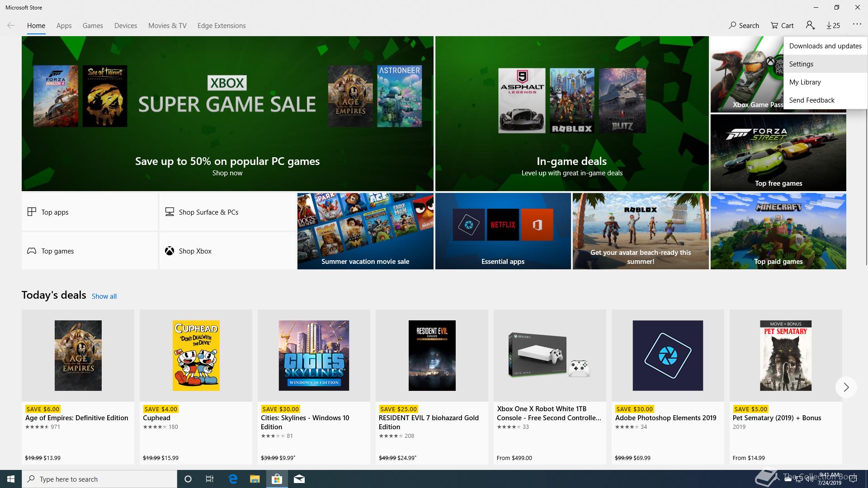Switch to the Movies & TV tab
Screen dimensions: 868x488
tap(167, 26)
